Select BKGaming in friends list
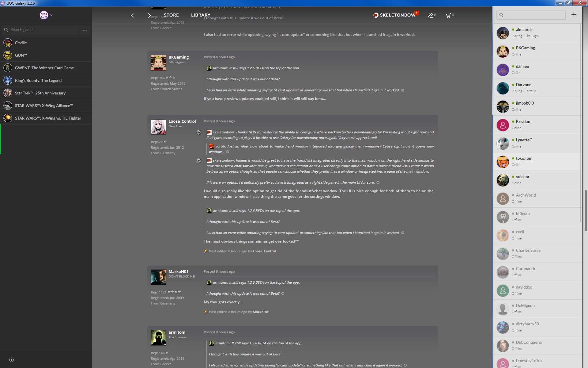Image resolution: width=588 pixels, height=368 pixels. click(537, 51)
